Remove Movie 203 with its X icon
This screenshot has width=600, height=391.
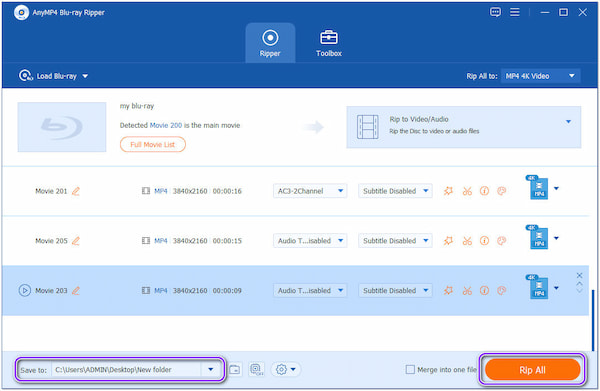[579, 275]
